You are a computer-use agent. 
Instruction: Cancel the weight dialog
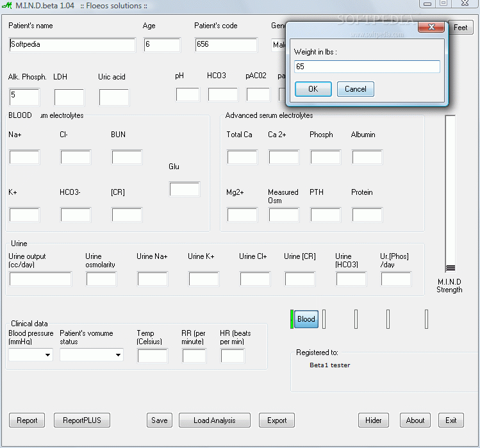click(x=355, y=89)
